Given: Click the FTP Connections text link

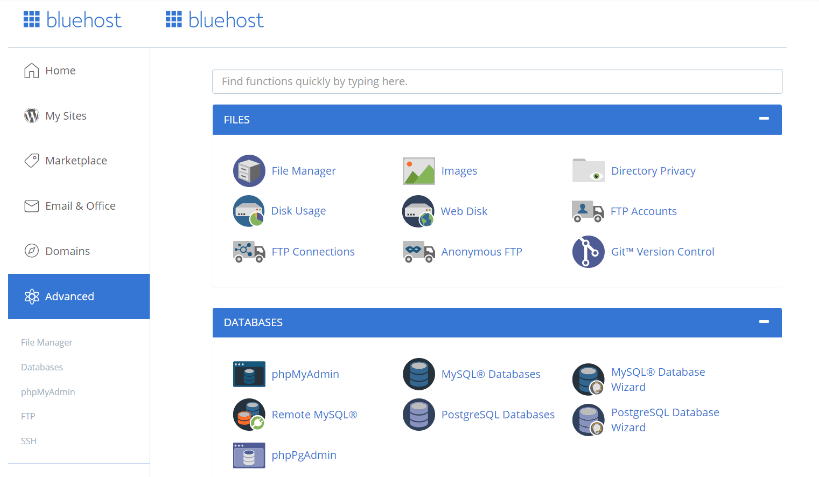Looking at the screenshot, I should coord(313,252).
